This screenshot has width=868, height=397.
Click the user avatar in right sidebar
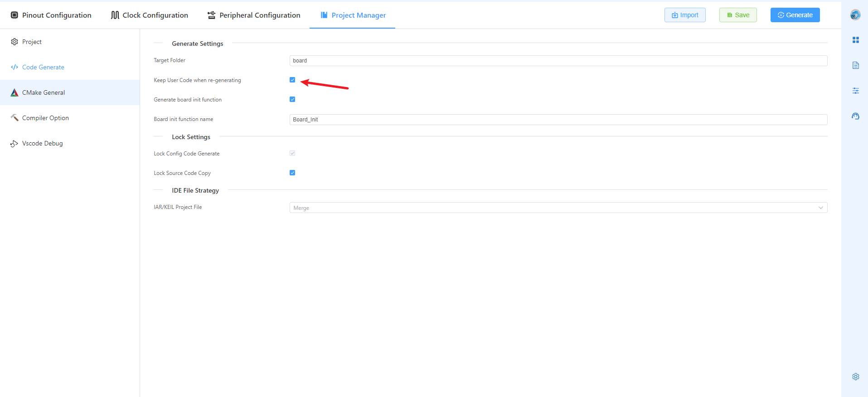click(x=855, y=15)
